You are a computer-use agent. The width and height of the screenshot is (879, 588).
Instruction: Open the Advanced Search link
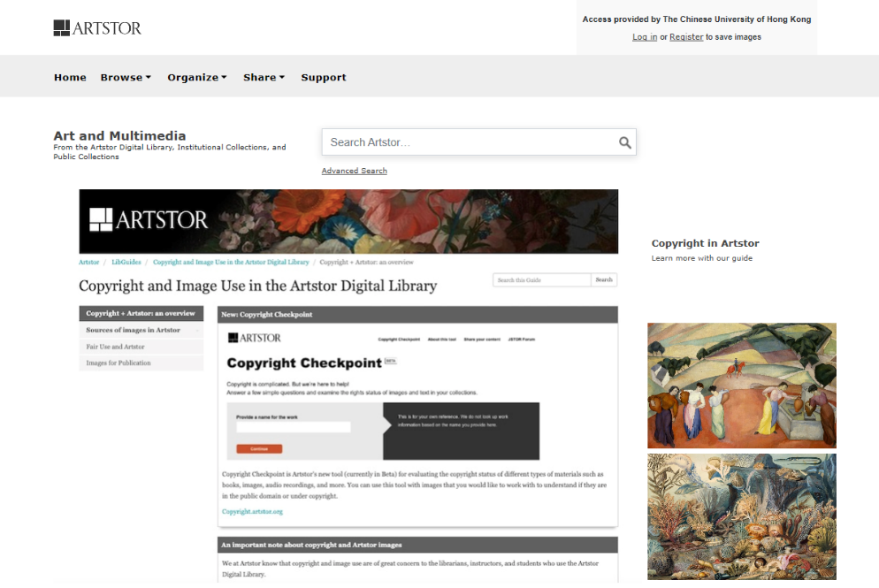[x=355, y=171]
